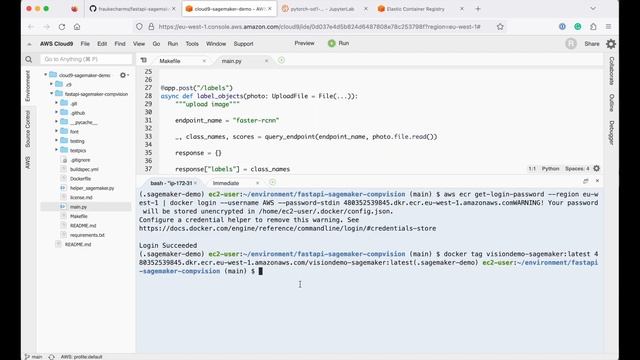
Task: Open the AWS side panel
Action: 28,162
